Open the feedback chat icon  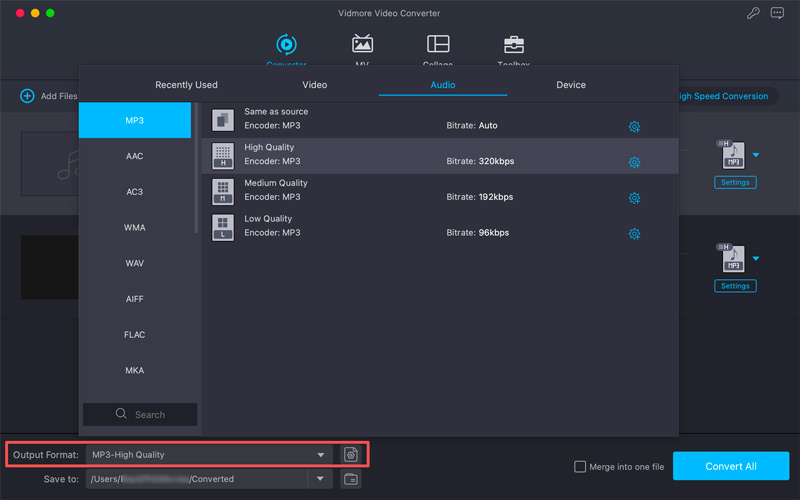pyautogui.click(x=777, y=13)
